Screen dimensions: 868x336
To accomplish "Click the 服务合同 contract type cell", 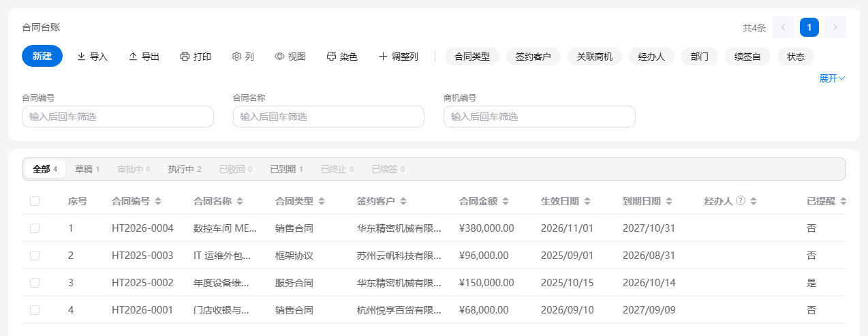I will tap(294, 283).
